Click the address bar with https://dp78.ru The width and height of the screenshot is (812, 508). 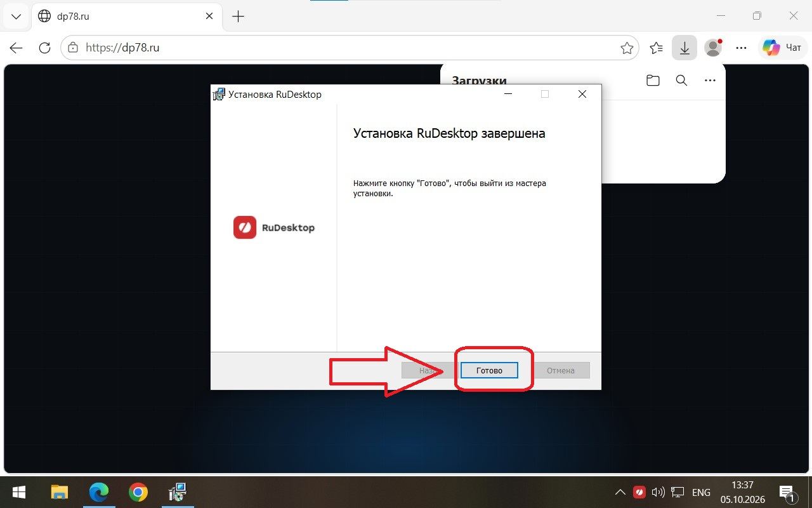coord(350,48)
